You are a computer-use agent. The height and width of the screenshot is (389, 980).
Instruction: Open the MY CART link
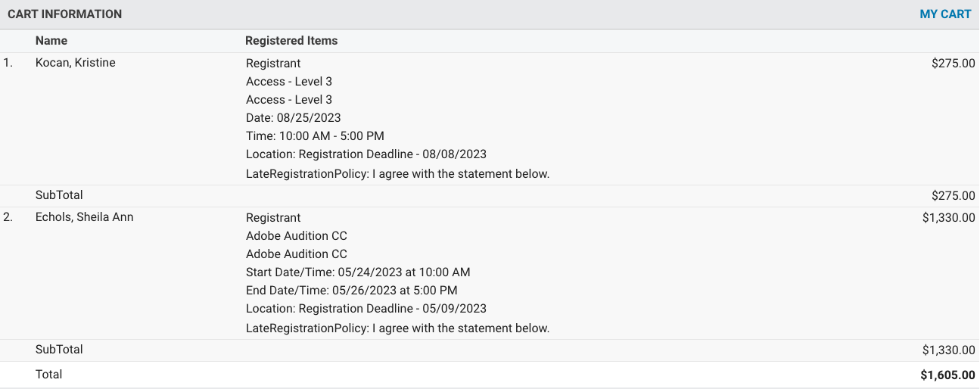944,14
